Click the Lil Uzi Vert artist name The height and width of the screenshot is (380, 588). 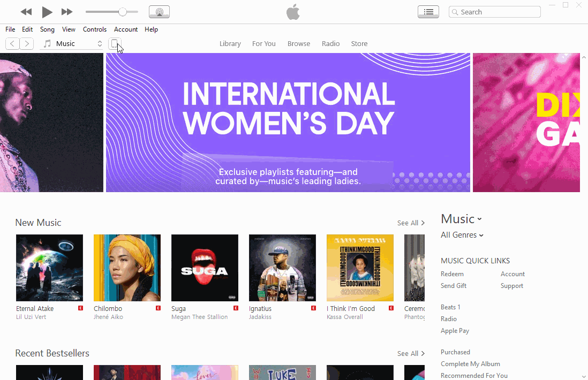[31, 317]
